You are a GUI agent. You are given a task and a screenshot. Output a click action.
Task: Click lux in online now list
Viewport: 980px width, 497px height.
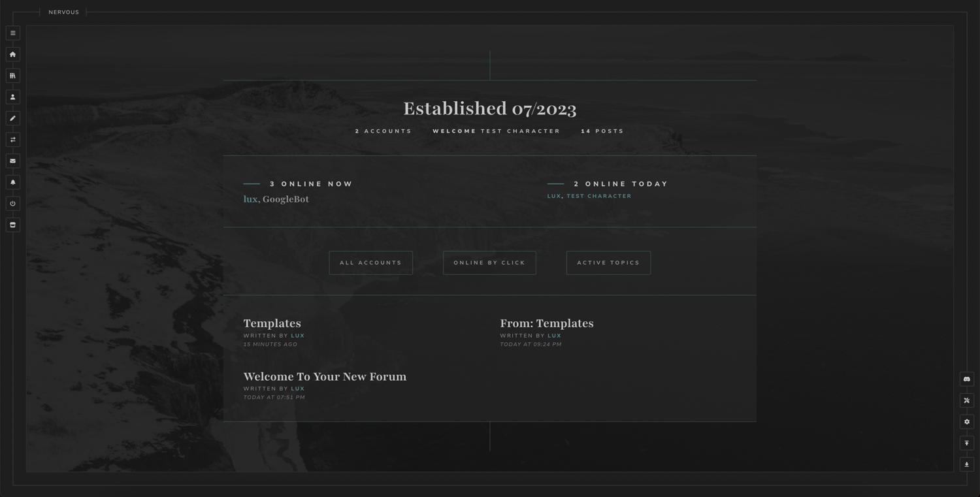coord(250,199)
